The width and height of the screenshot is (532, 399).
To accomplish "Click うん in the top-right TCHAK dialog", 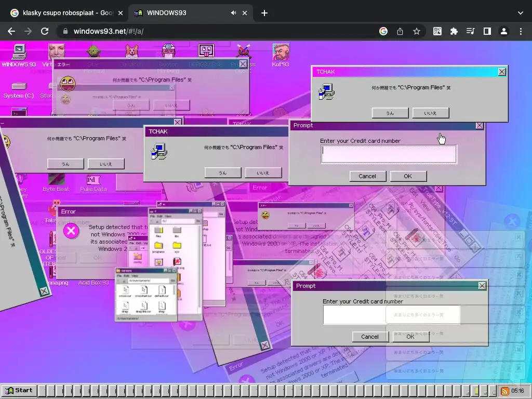I will (x=390, y=113).
